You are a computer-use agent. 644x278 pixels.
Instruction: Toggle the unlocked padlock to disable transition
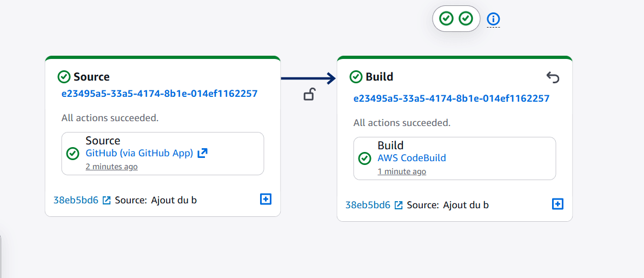[x=309, y=95]
